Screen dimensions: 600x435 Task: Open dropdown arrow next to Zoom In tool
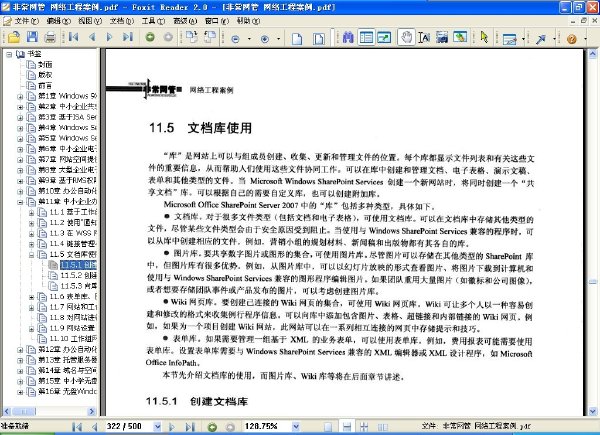tap(279, 39)
